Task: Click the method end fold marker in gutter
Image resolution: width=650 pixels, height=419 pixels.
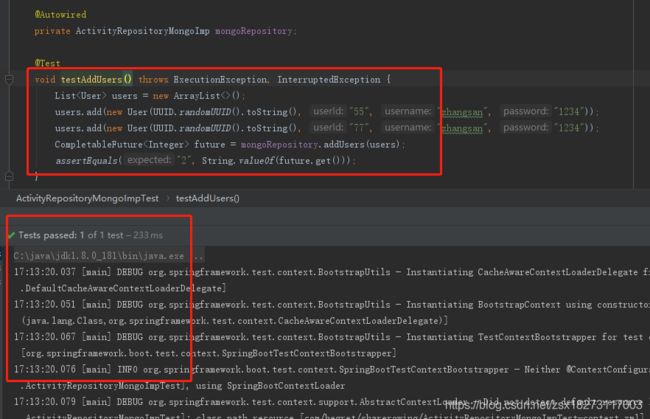Action: [9, 177]
